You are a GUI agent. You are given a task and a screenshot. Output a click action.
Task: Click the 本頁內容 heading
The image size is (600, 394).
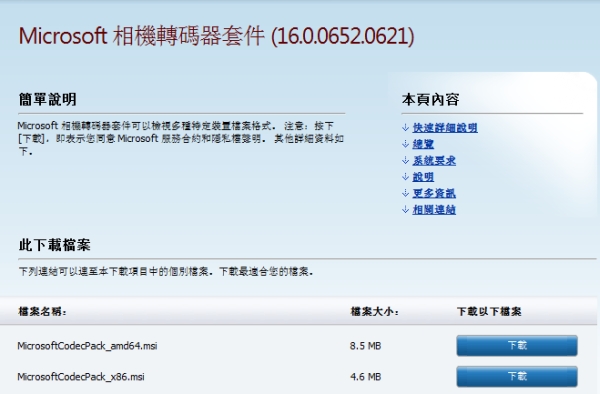click(430, 99)
